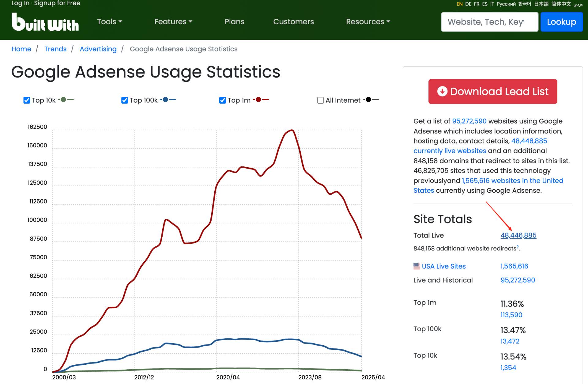This screenshot has height=384, width=588.
Task: Click the Top 100k blue legend marker
Action: click(x=168, y=100)
